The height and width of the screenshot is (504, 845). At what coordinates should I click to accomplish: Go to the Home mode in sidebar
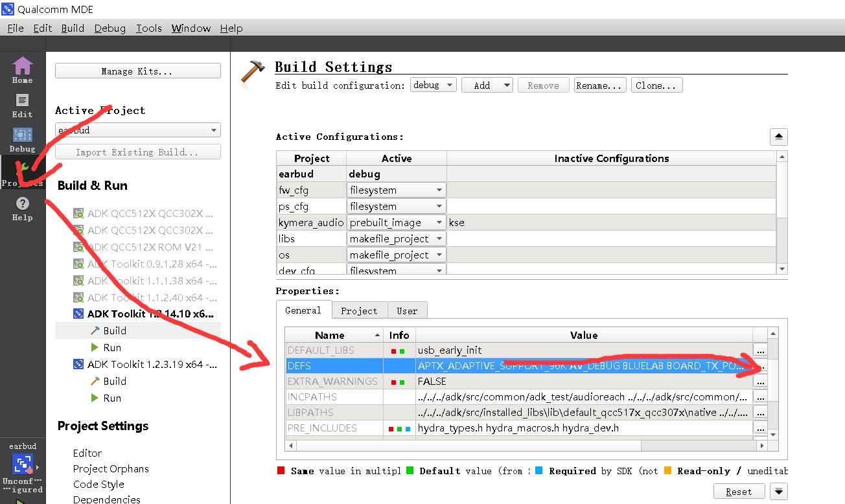point(22,70)
